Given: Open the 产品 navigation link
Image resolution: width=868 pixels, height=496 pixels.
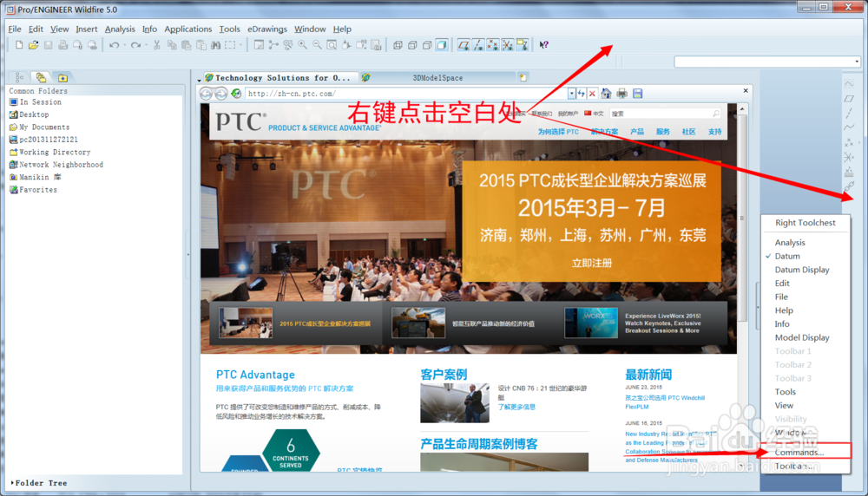Looking at the screenshot, I should tap(636, 132).
